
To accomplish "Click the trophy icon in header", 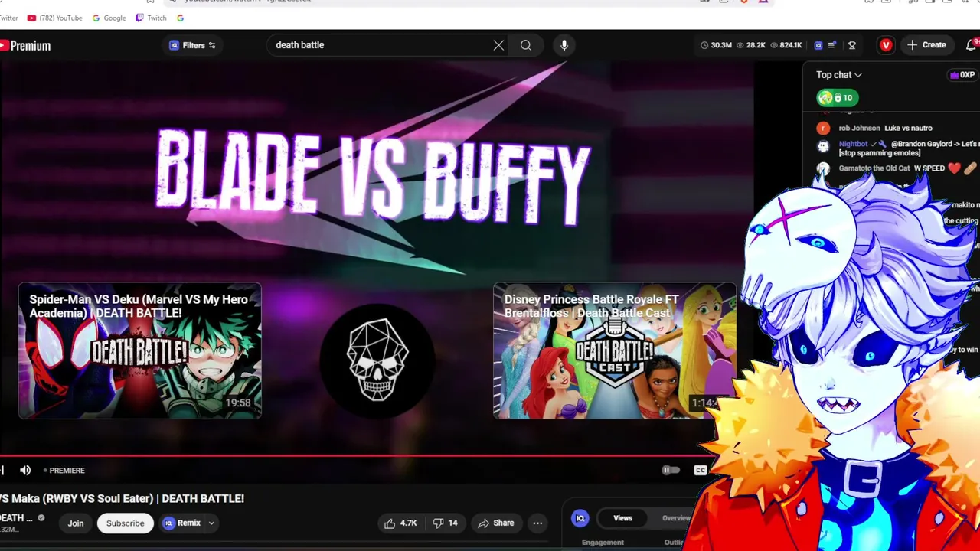I will [x=852, y=45].
